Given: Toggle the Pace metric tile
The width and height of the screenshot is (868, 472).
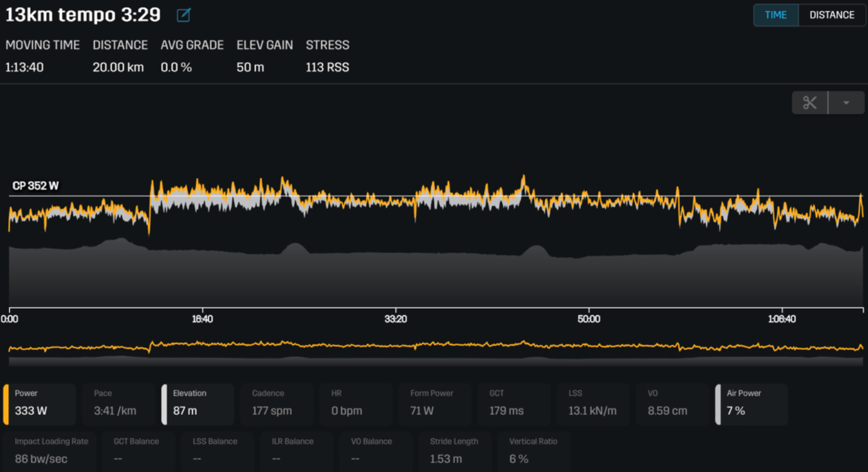Looking at the screenshot, I should [x=119, y=404].
